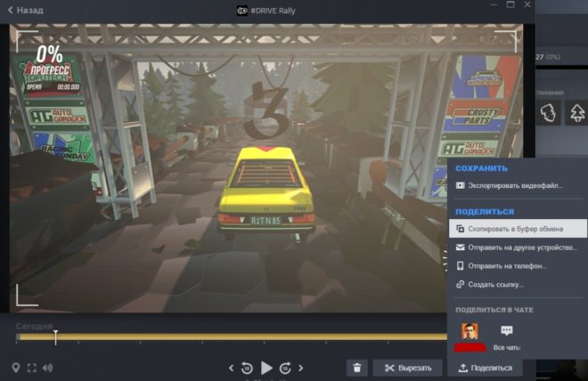This screenshot has width=588, height=381.
Task: Close the recording window
Action: point(527,4)
